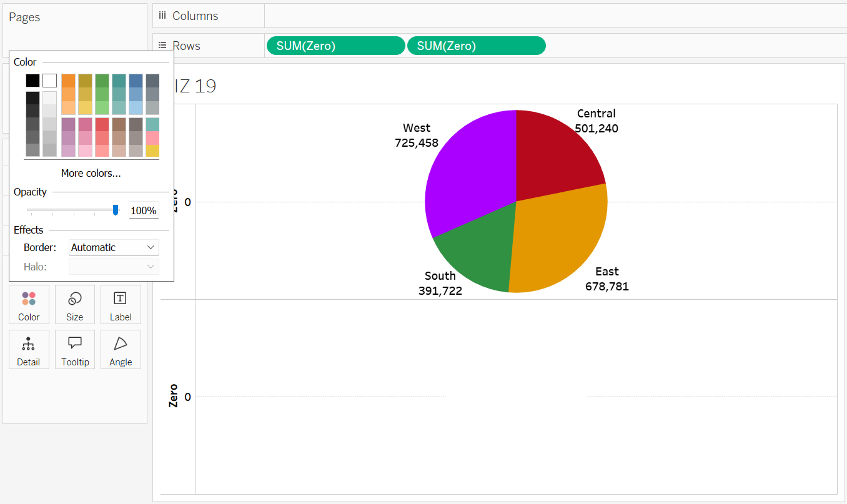Screen dimensions: 847x504
Task: Open the Color marks card button
Action: point(29,305)
